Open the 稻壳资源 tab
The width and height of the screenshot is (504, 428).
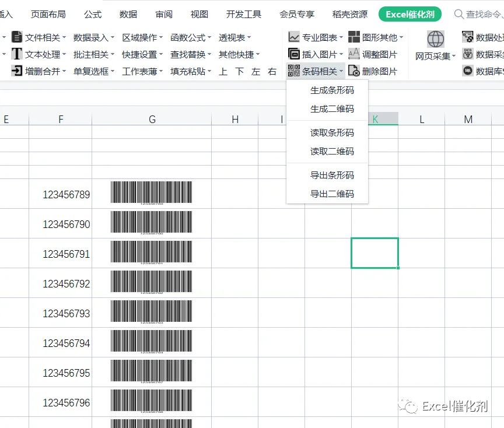click(x=350, y=15)
